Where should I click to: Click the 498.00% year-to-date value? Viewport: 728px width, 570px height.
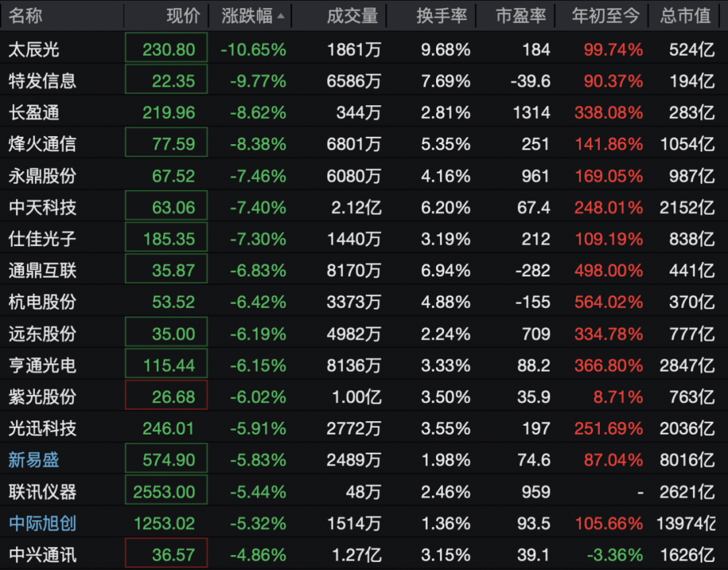click(609, 271)
